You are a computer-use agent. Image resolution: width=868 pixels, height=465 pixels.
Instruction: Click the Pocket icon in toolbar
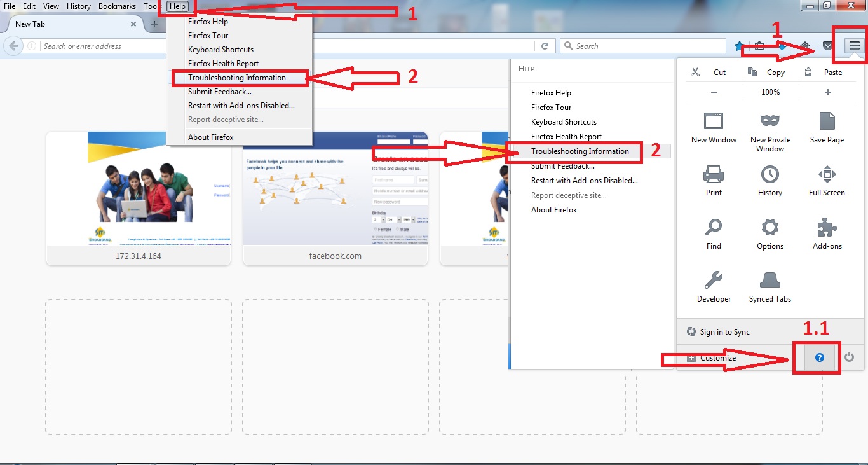click(x=827, y=46)
